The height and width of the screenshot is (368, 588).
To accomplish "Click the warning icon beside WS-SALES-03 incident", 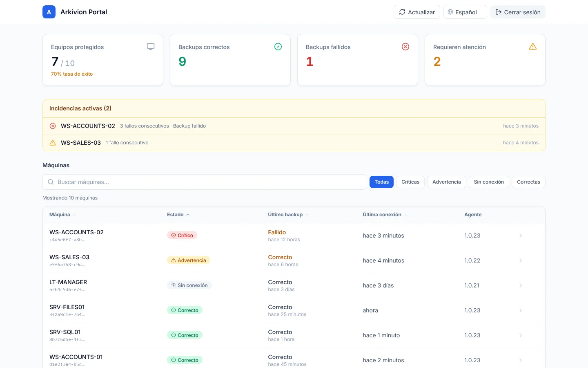I will tap(53, 143).
